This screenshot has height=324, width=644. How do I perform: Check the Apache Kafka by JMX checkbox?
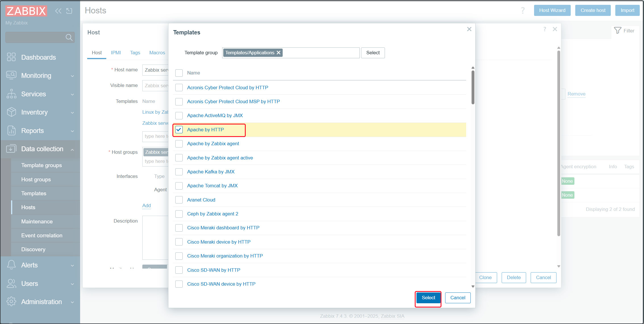(x=179, y=172)
